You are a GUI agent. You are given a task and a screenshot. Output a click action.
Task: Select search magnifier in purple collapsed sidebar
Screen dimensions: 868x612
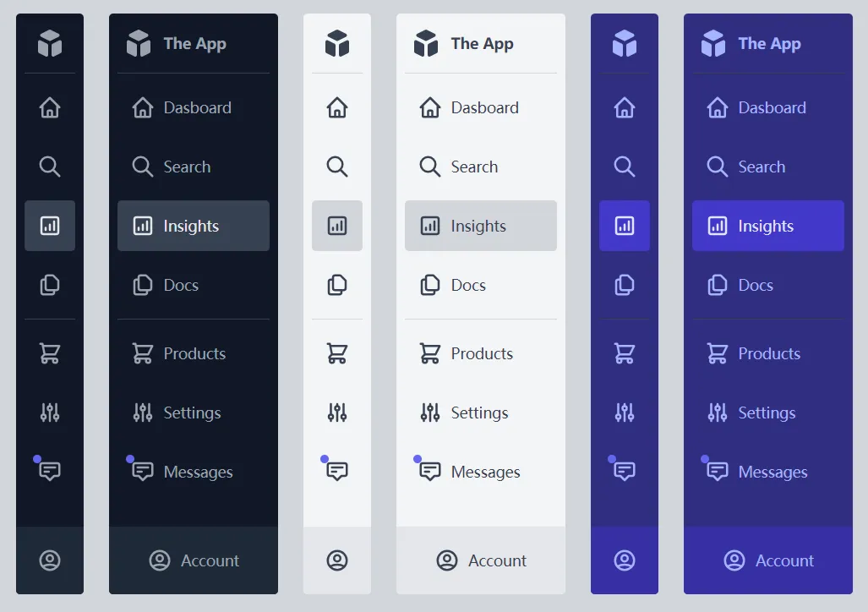(x=625, y=167)
